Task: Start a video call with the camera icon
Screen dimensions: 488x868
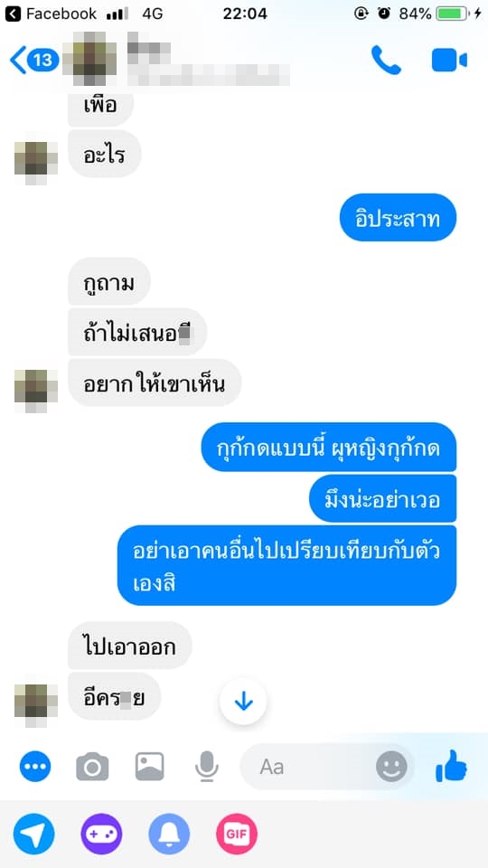Action: pos(449,60)
